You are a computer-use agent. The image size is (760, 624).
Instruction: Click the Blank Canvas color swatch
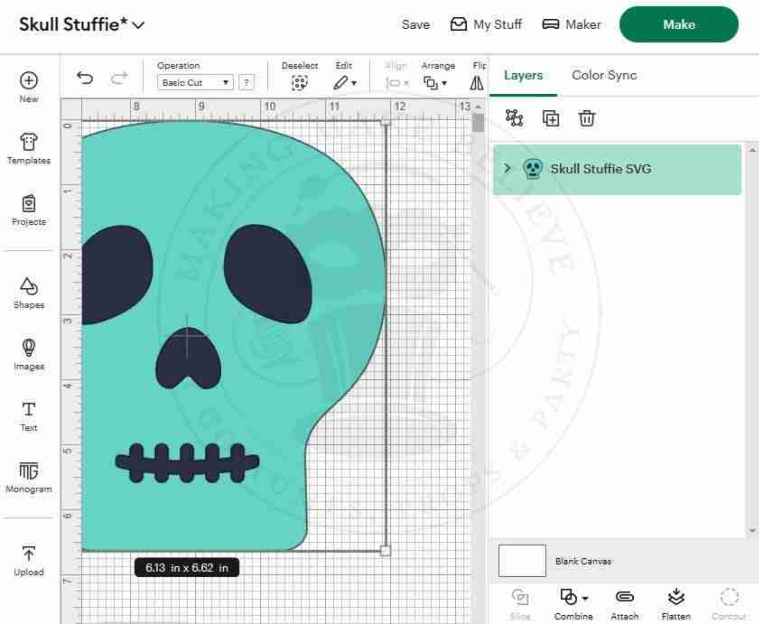[x=522, y=561]
